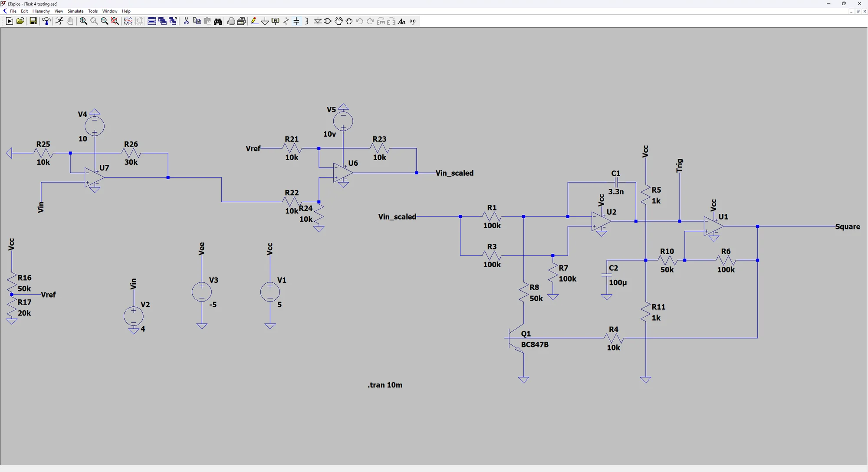Select the Drag hand tool
This screenshot has height=472, width=868.
349,21
